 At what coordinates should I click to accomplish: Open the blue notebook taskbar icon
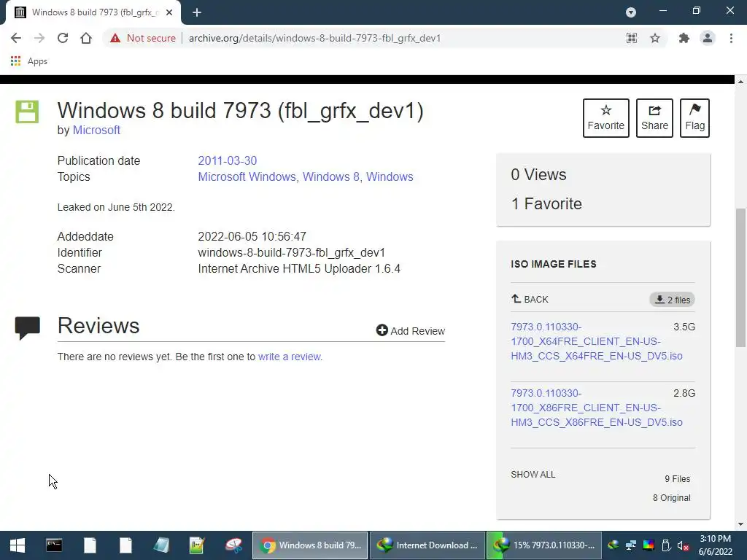[161, 545]
